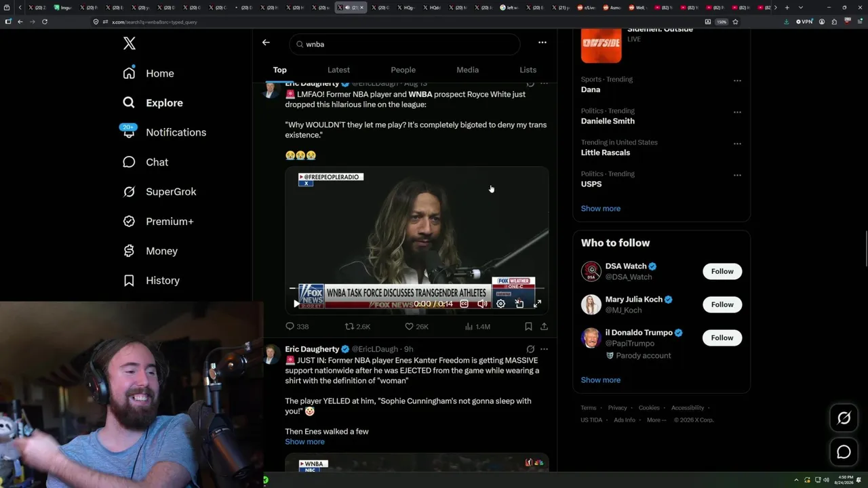Mute or unmute the video volume
Viewport: 868px width, 488px height.
tap(482, 304)
